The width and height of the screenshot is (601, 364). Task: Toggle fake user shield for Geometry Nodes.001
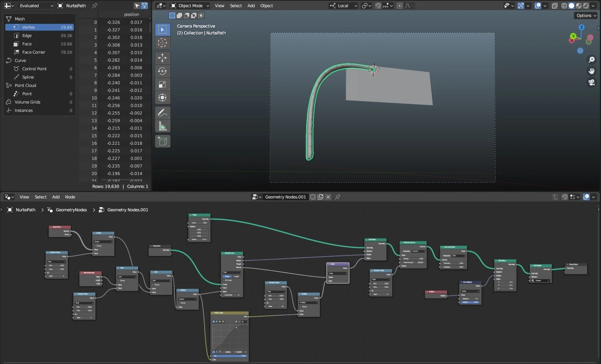(313, 197)
